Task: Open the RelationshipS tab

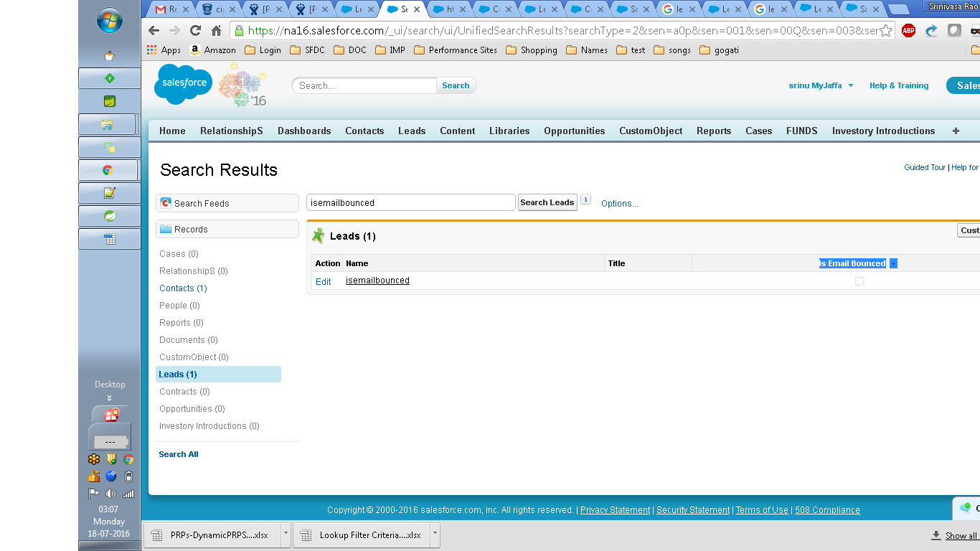Action: point(232,131)
